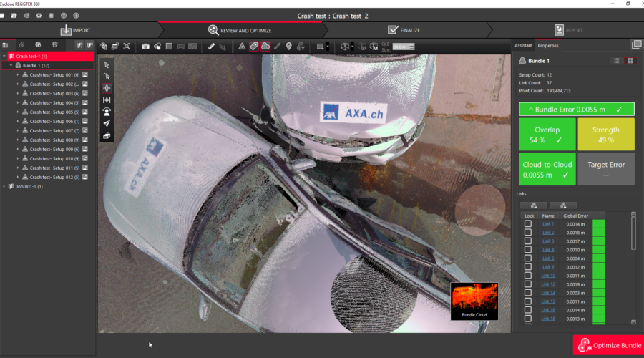
Task: Check the Lock box for Link 9
Action: click(528, 267)
